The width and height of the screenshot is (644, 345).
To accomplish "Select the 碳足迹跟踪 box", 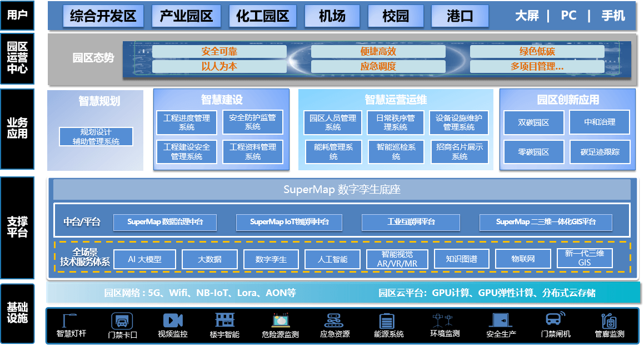I will (600, 152).
